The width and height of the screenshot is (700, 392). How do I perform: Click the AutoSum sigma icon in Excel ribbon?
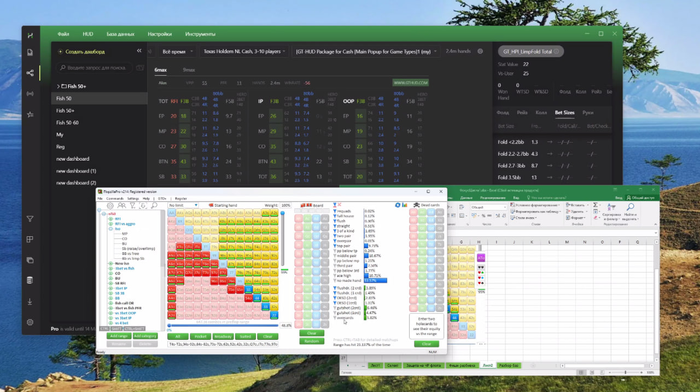pyautogui.click(x=596, y=205)
